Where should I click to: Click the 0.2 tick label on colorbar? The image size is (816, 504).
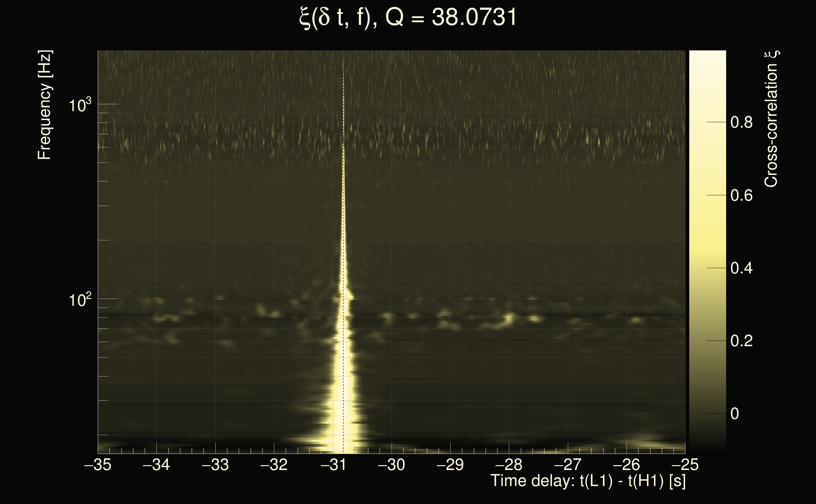[741, 341]
